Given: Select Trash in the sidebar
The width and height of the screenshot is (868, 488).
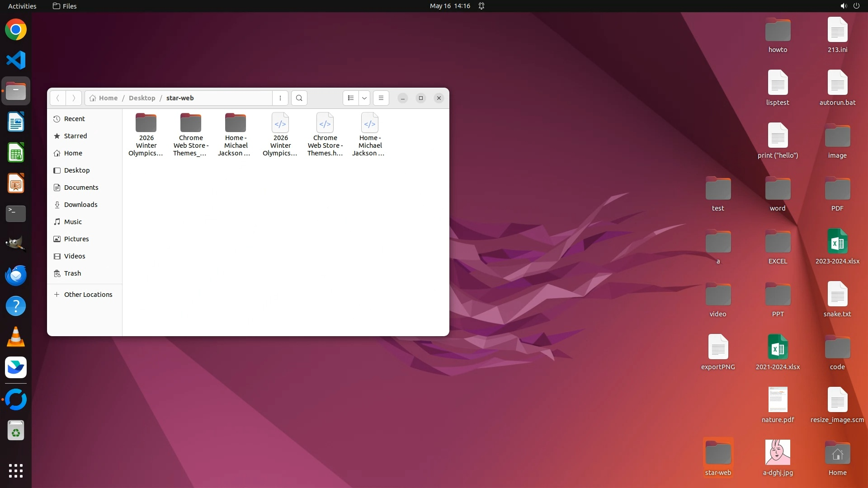Looking at the screenshot, I should tap(72, 273).
